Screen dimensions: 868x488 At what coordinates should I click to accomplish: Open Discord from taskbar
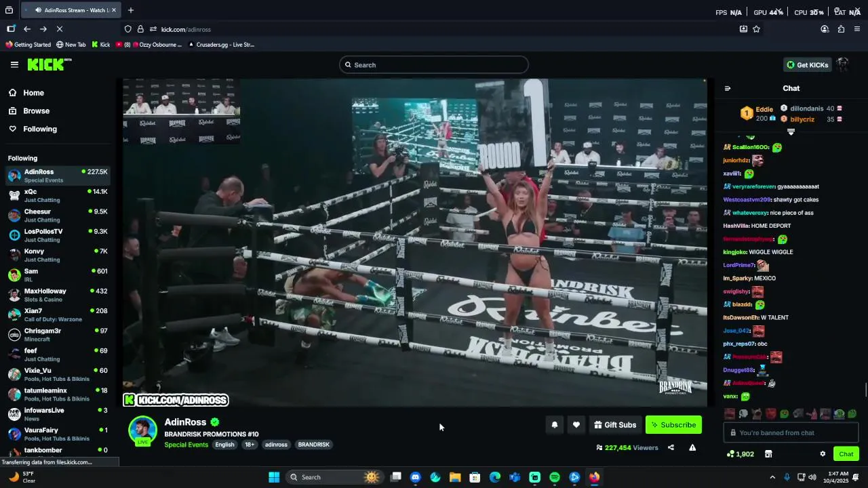[x=416, y=477]
